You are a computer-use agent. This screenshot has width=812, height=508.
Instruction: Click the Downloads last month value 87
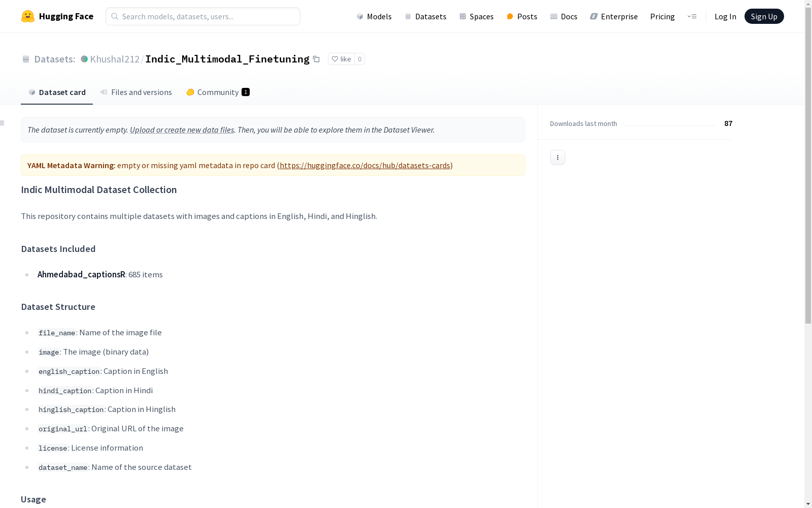(x=728, y=123)
